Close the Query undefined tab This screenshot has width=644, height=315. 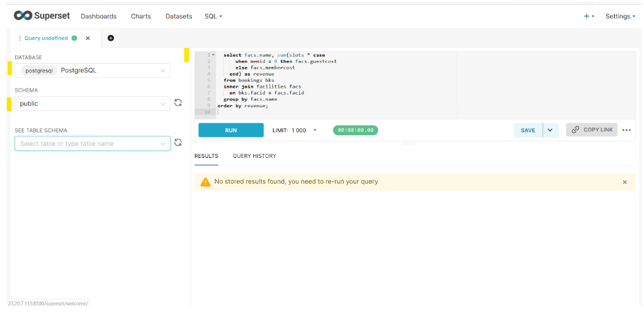point(88,38)
